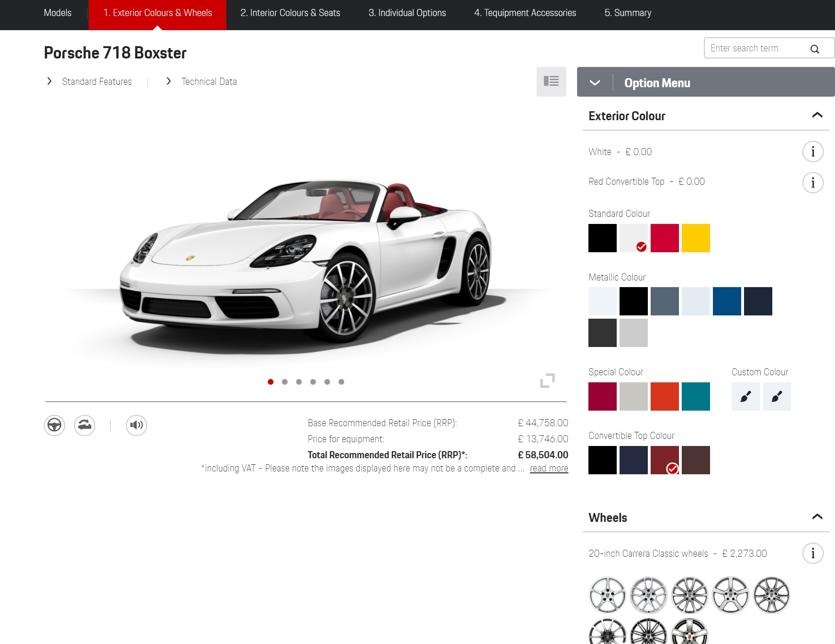Show third car image via dot
Image resolution: width=835 pixels, height=644 pixels.
point(299,382)
